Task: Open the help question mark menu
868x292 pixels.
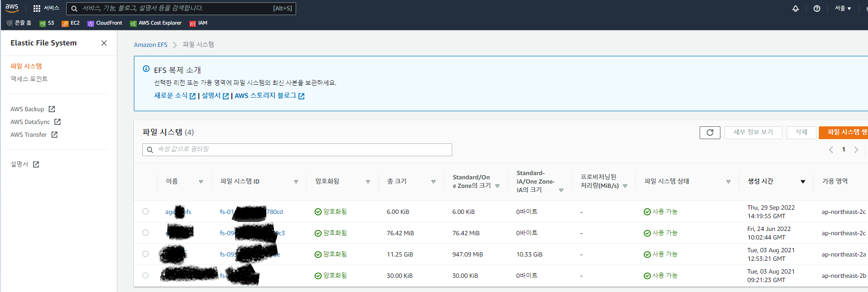Action: coord(817,9)
